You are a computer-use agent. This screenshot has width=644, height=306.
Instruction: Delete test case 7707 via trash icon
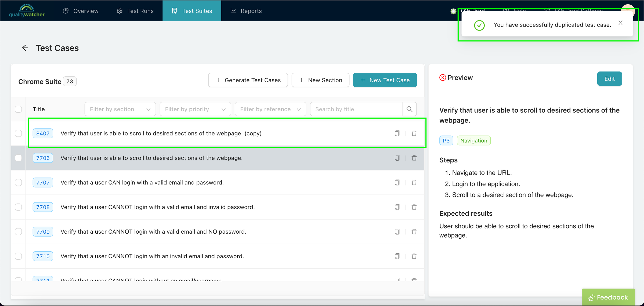(414, 183)
